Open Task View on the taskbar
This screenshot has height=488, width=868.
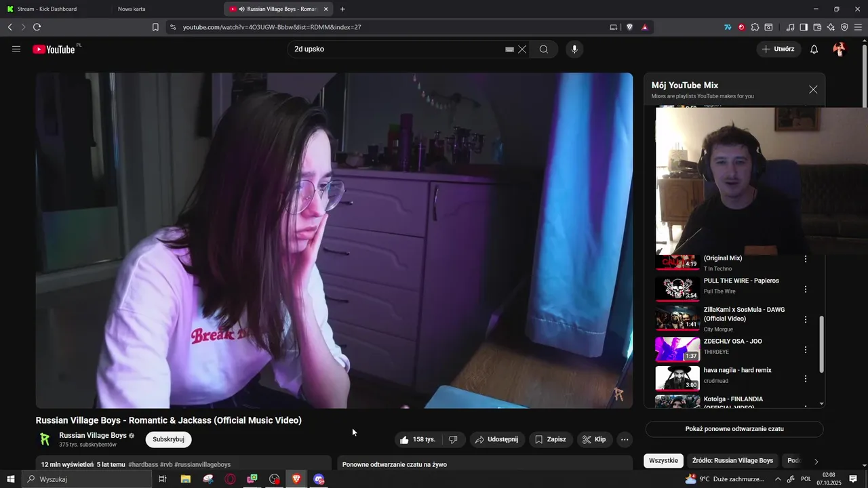tap(163, 479)
